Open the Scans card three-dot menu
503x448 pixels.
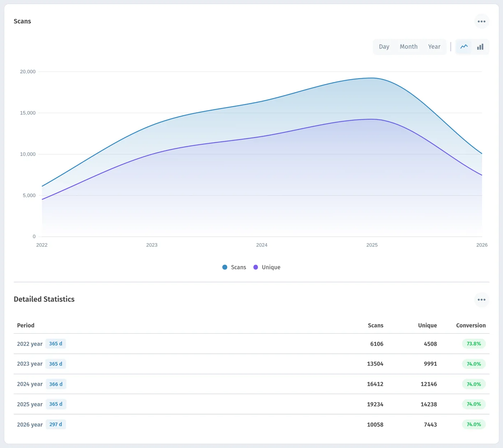coord(481,22)
